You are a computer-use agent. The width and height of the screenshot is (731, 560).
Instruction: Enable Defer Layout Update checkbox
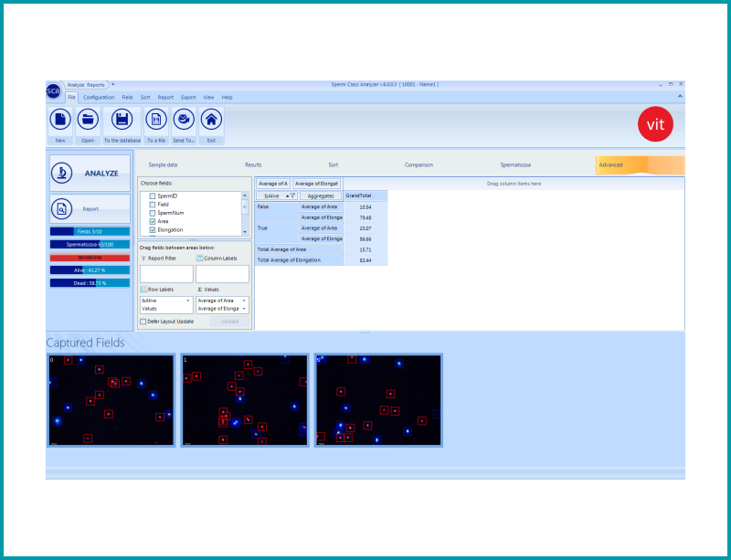coord(143,322)
